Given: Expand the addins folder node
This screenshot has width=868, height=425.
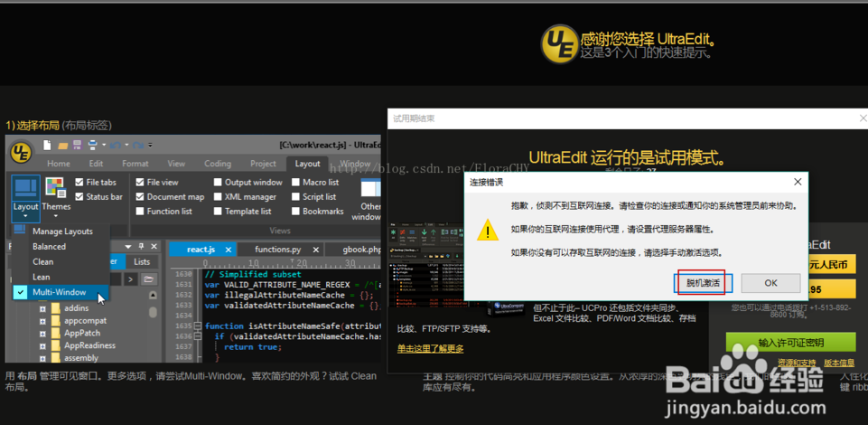Looking at the screenshot, I should 42,308.
